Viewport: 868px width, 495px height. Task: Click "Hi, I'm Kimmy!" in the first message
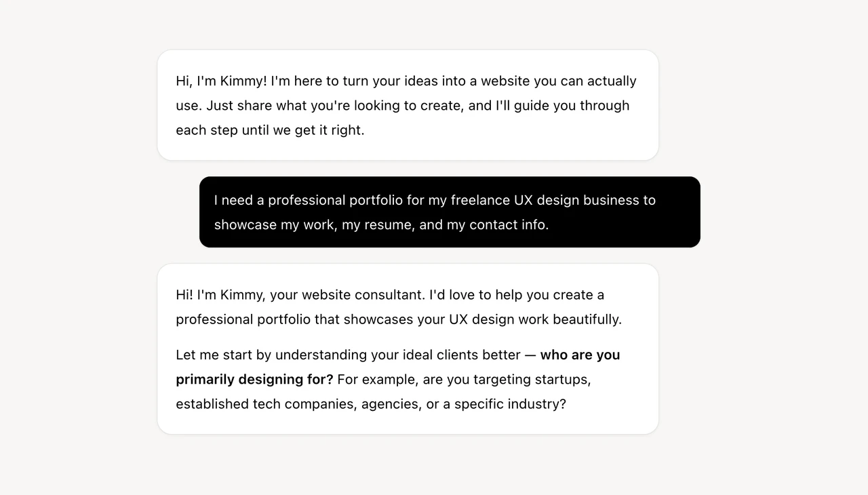(222, 81)
